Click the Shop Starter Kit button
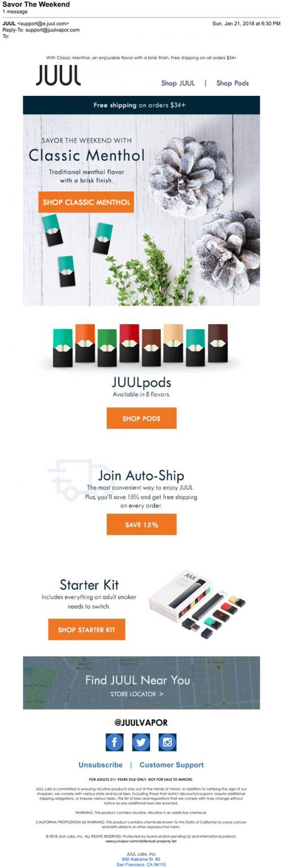The width and height of the screenshot is (282, 868). [x=86, y=629]
